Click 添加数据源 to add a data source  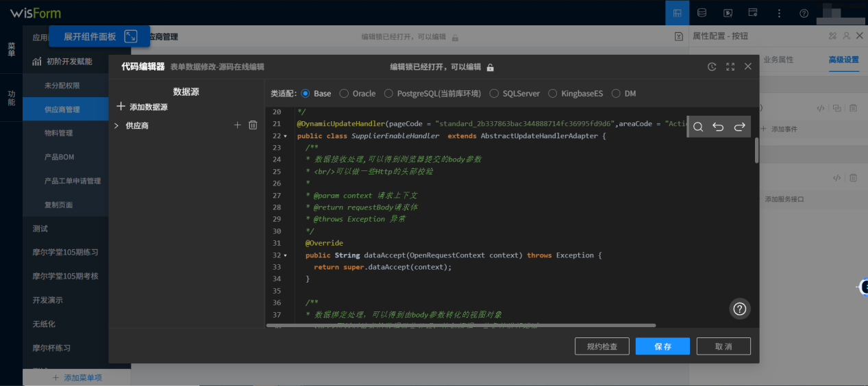click(x=142, y=107)
